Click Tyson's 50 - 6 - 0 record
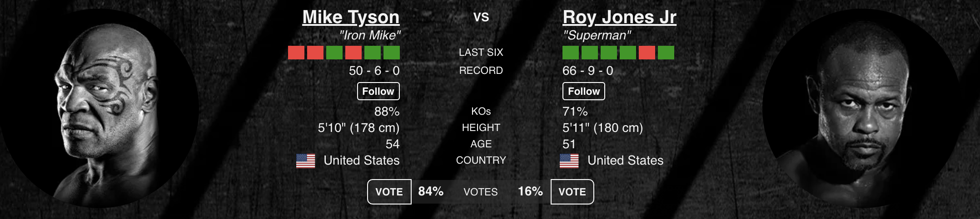The image size is (980, 219). coord(374,71)
